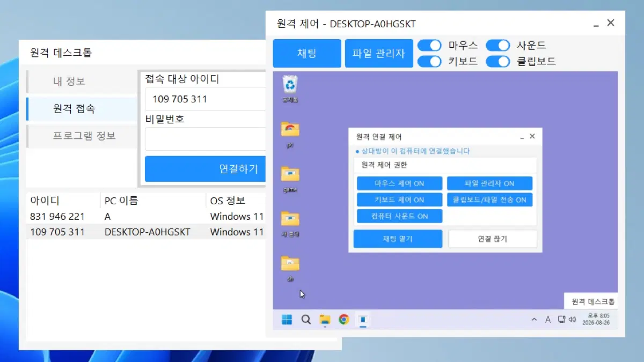The height and width of the screenshot is (362, 644).
Task: Click the 채팅 열기 button
Action: 398,239
